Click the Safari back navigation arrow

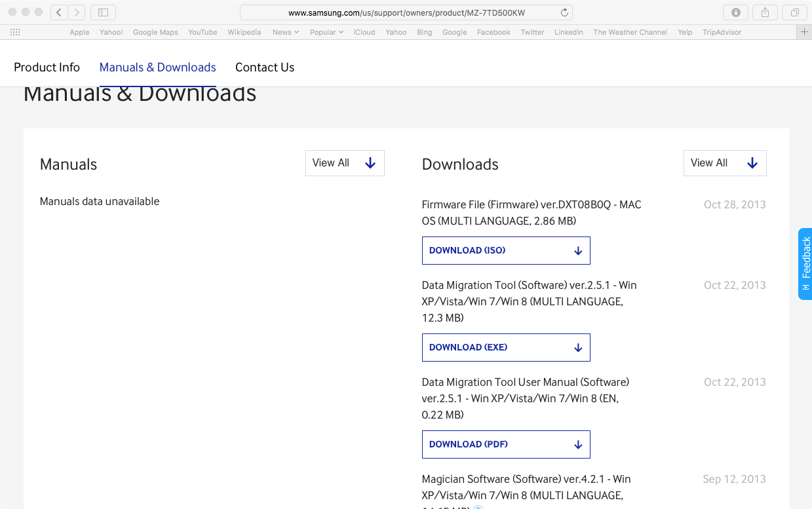coord(59,12)
